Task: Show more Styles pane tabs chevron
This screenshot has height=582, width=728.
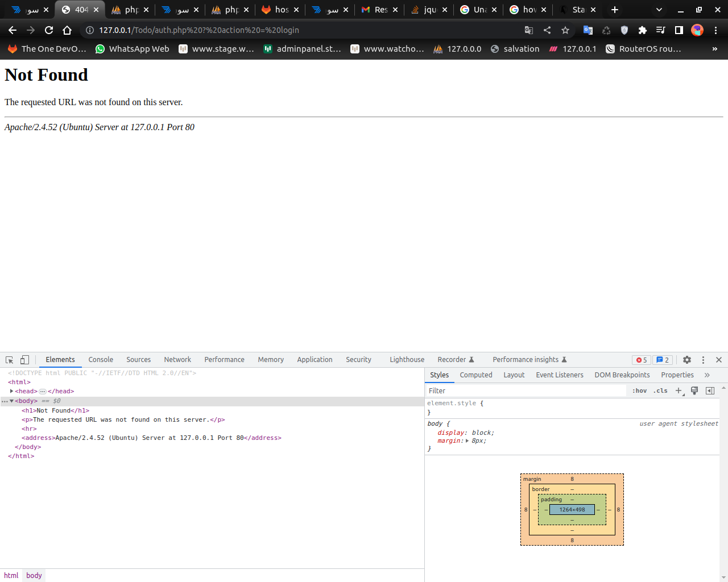Action: coord(707,375)
